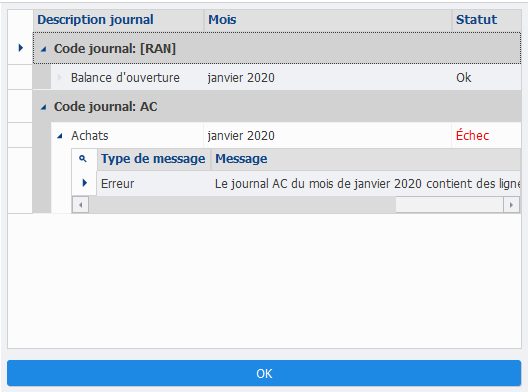This screenshot has width=528, height=392.
Task: Sort by Mois column header
Action: pyautogui.click(x=328, y=20)
